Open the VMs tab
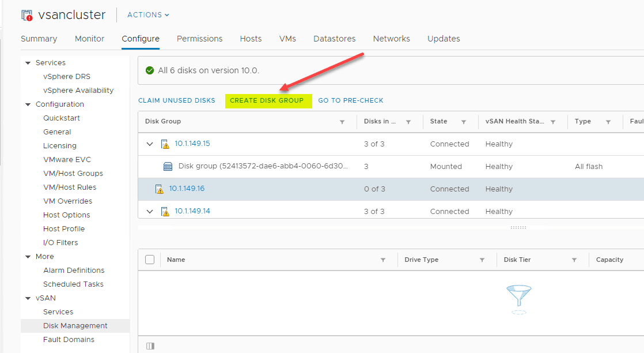The height and width of the screenshot is (353, 644). [x=287, y=39]
